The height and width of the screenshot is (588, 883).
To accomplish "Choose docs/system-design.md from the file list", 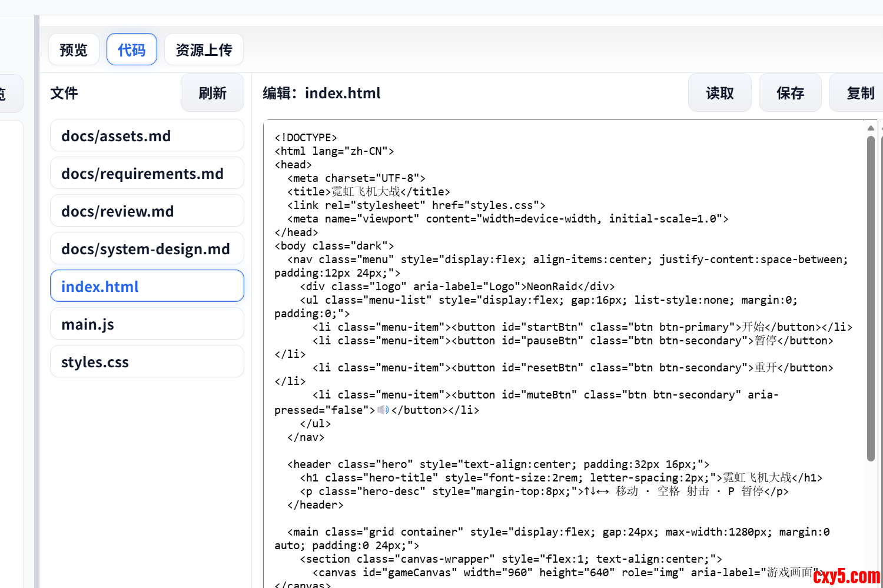I will [x=147, y=249].
